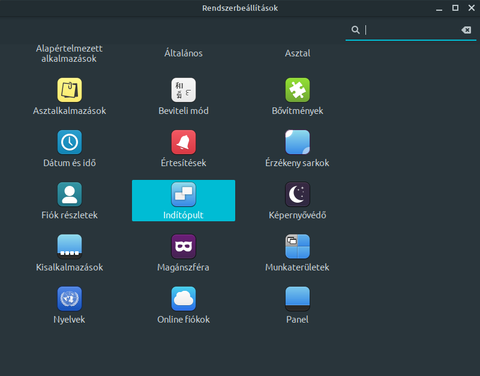Open the Dátum és idő clock icon
Image resolution: width=480 pixels, height=376 pixels.
coord(69,142)
